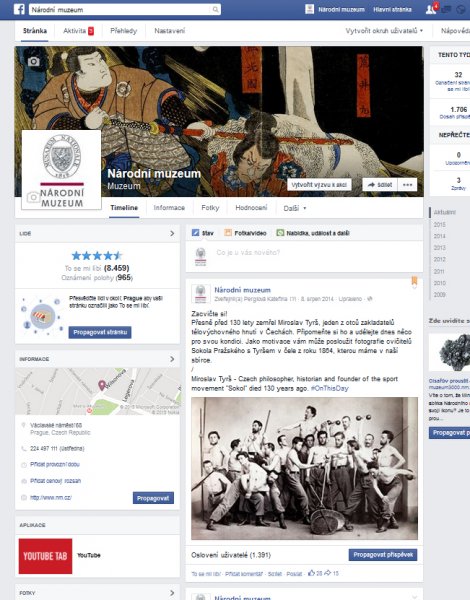Click the bookmark icon on post
Image resolution: width=470 pixels, height=600 pixels.
point(414,282)
